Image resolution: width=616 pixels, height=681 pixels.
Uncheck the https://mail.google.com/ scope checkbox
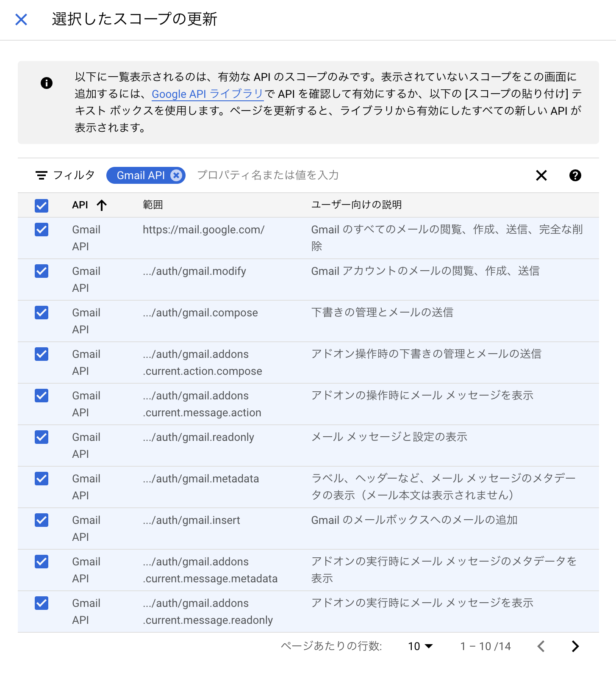point(42,230)
